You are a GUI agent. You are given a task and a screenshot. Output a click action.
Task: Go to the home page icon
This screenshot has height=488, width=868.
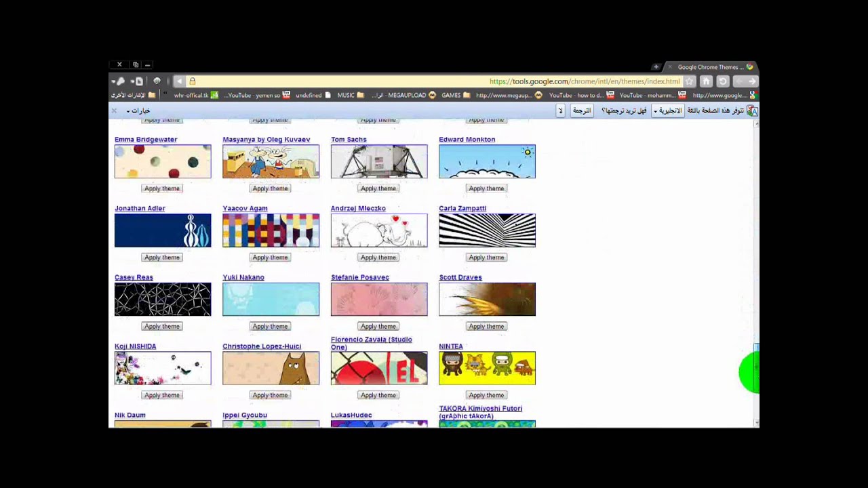click(x=706, y=81)
